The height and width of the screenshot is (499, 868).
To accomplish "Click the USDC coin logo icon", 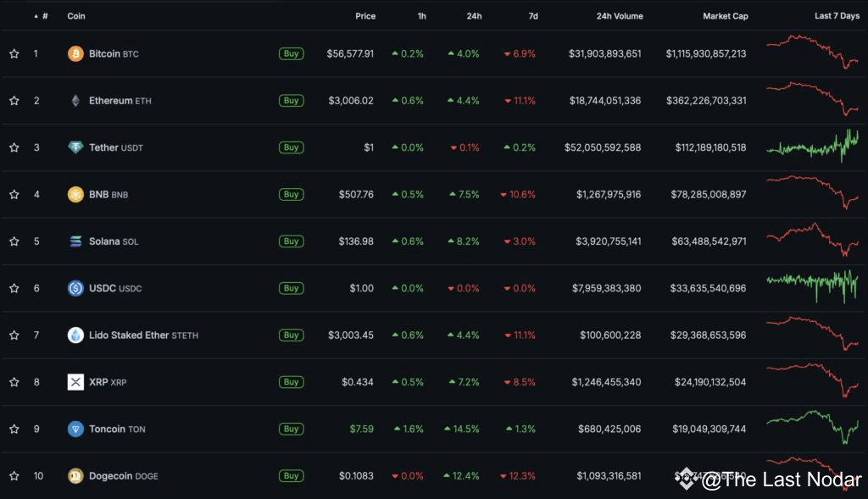I will click(75, 288).
